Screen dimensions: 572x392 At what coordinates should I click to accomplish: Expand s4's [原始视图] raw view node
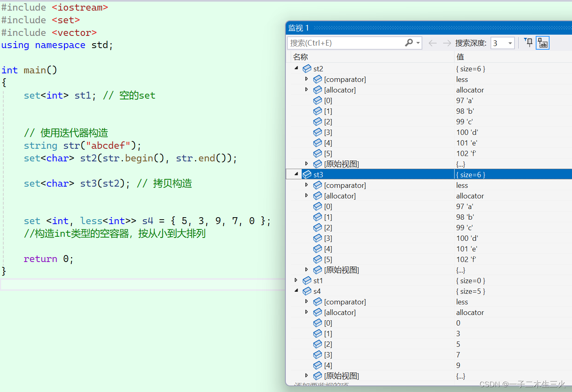(x=307, y=376)
